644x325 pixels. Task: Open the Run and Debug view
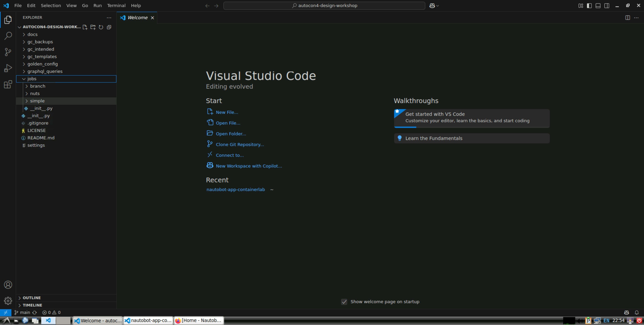8,68
